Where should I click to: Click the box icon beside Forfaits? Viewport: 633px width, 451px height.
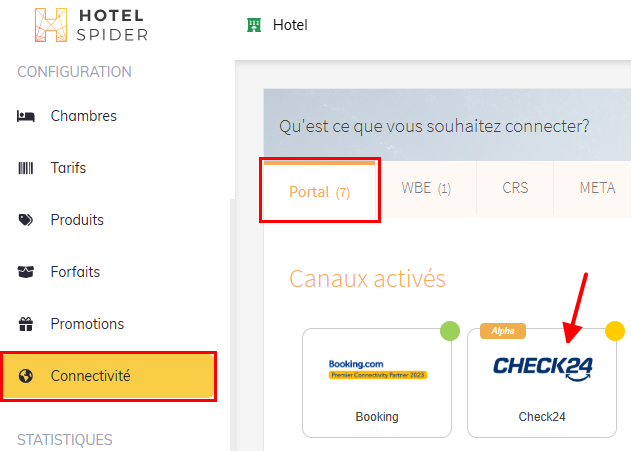click(x=26, y=272)
